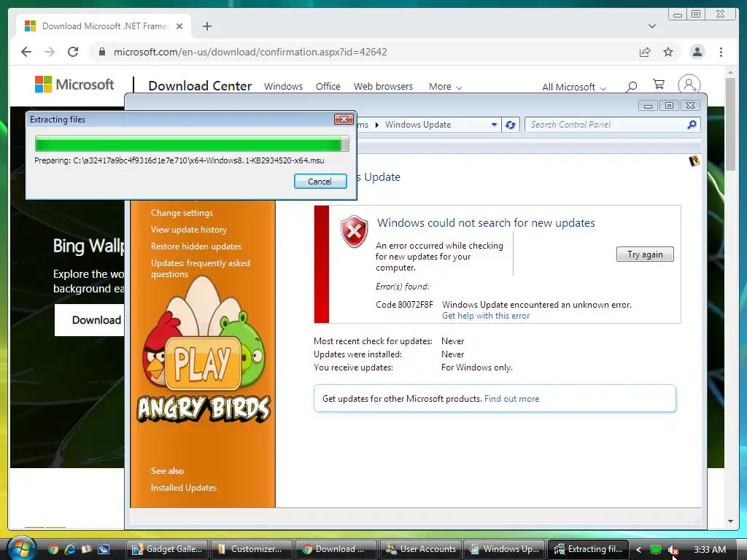Click the muted volume tray icon

click(x=673, y=550)
